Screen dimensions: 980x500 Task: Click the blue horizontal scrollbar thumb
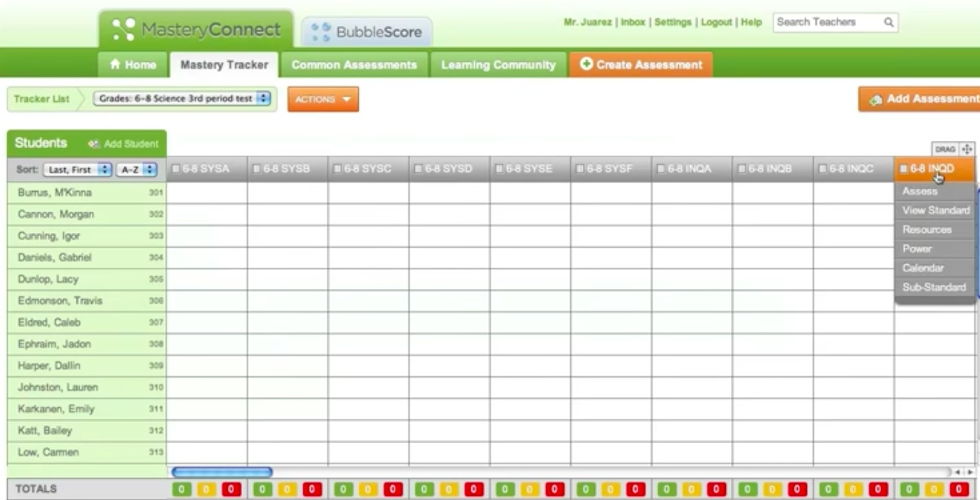click(222, 472)
